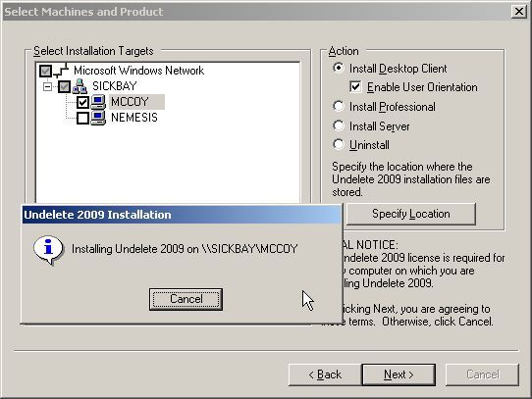Select the Install Professional radio button
Viewport: 532px width, 399px height.
pyautogui.click(x=339, y=107)
